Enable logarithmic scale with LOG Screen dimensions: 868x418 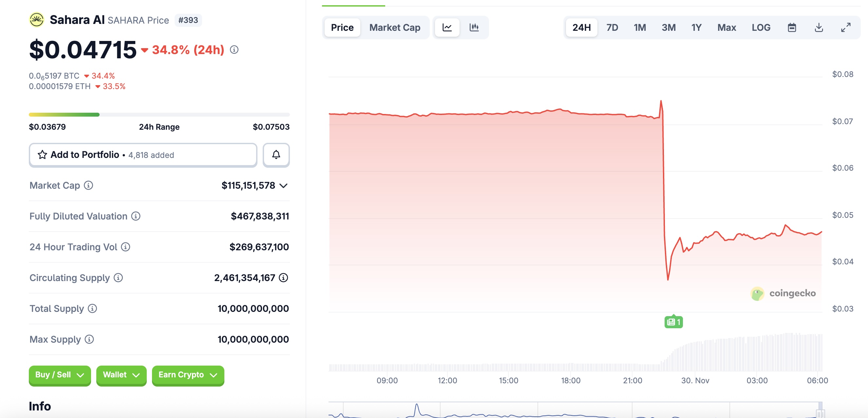pos(761,27)
